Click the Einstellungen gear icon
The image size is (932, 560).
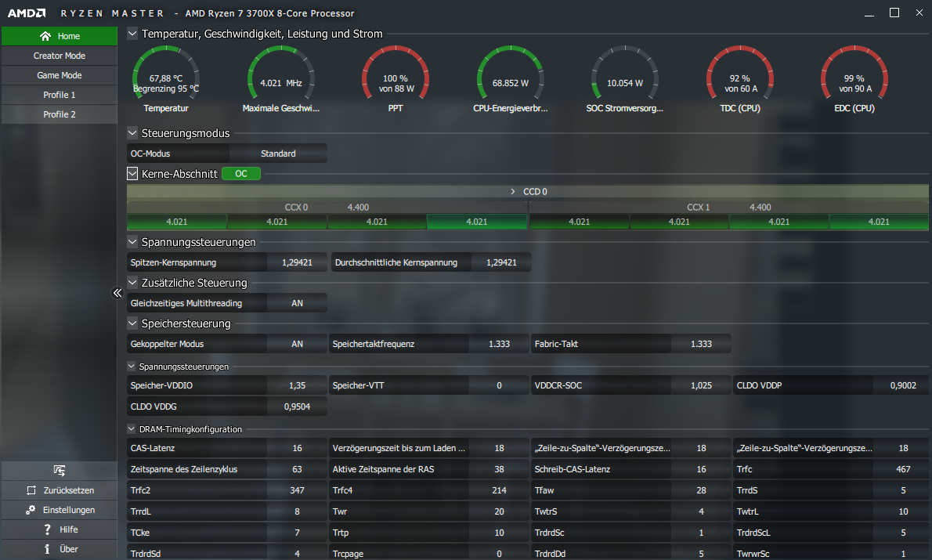click(x=31, y=509)
